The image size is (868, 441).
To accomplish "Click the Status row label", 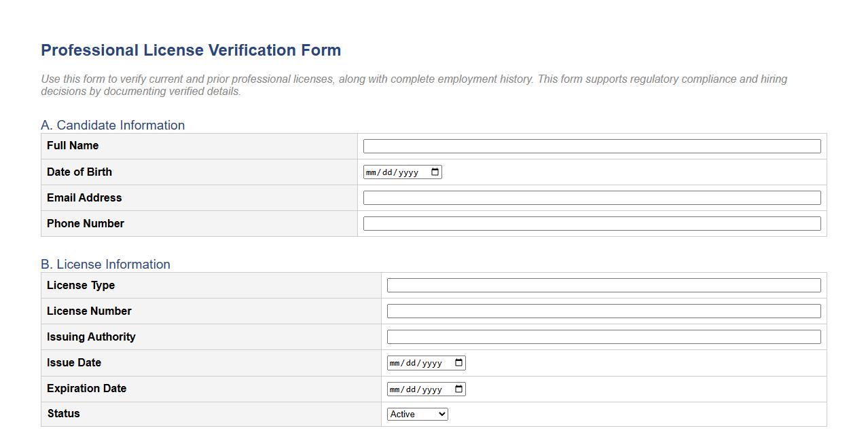I will click(x=62, y=413).
